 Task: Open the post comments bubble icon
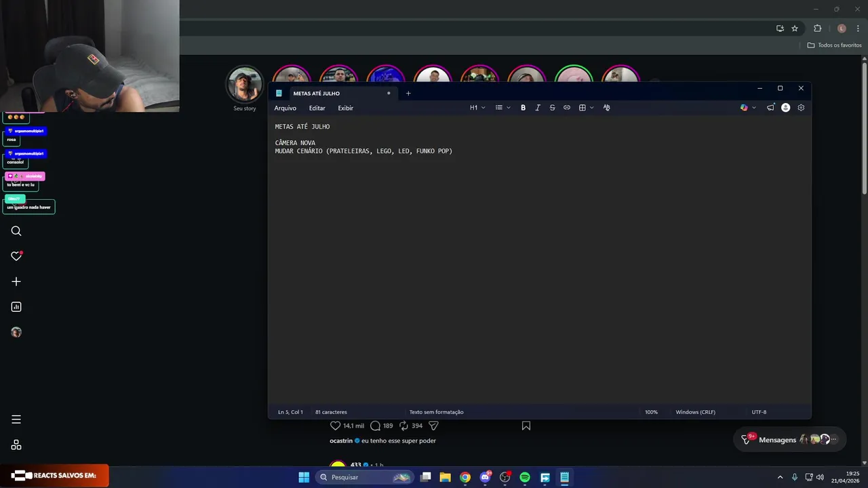tap(375, 426)
